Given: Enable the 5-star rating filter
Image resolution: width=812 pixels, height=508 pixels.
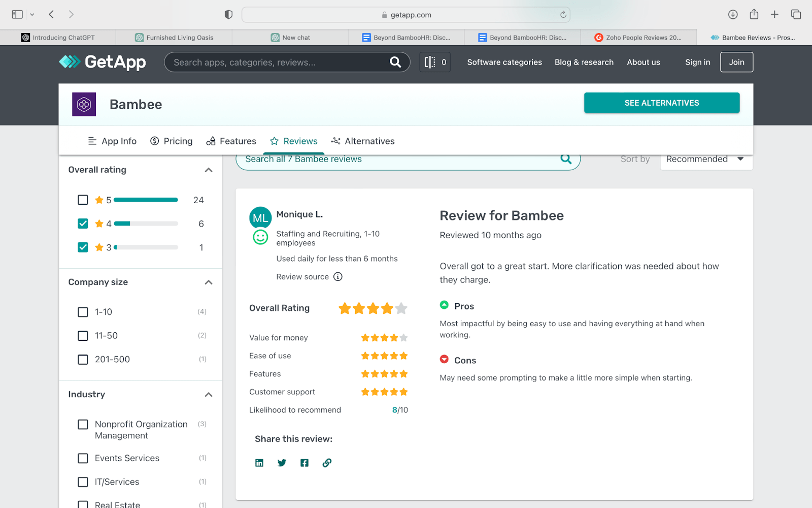Looking at the screenshot, I should (83, 200).
